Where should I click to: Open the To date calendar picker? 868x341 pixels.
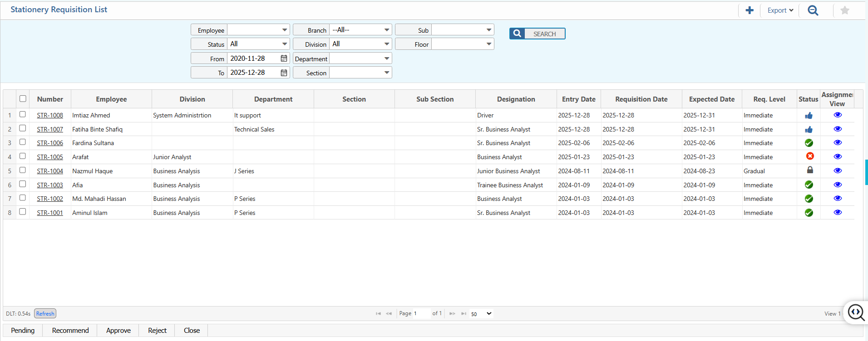pyautogui.click(x=284, y=73)
